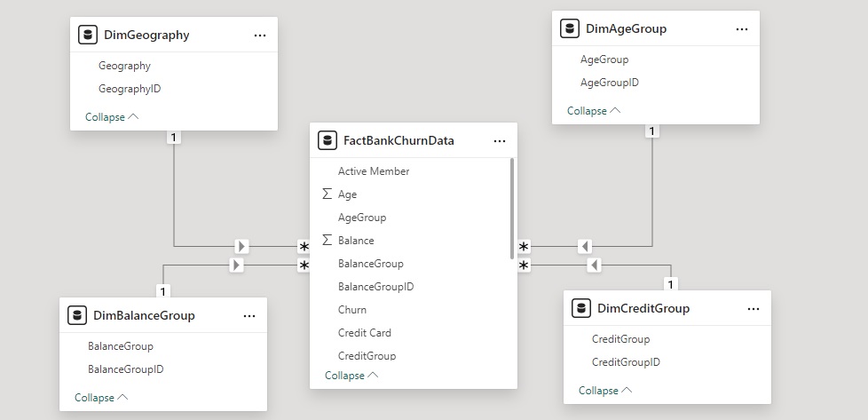The image size is (868, 420).
Task: Click the DimGeography table database icon
Action: click(88, 35)
